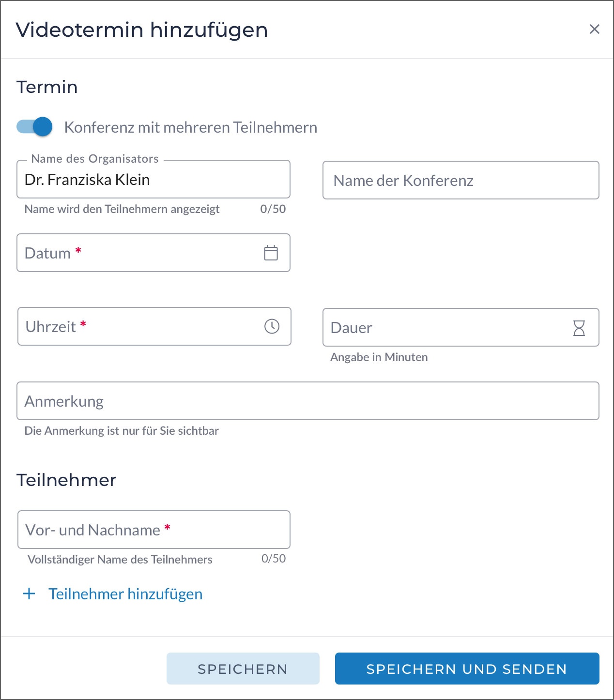Click the clock icon in Uhrzeit field
This screenshot has width=614, height=700.
coord(272,326)
